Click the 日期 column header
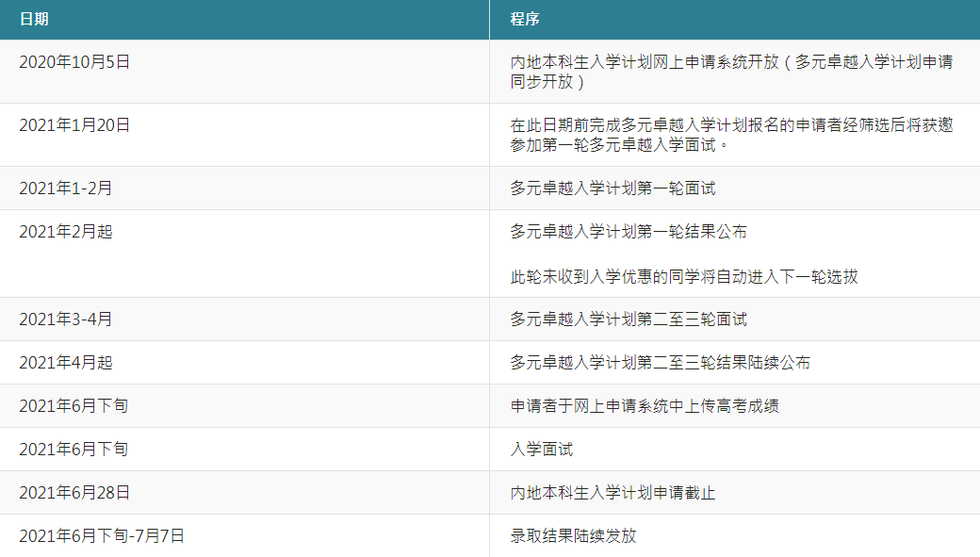 pyautogui.click(x=244, y=20)
